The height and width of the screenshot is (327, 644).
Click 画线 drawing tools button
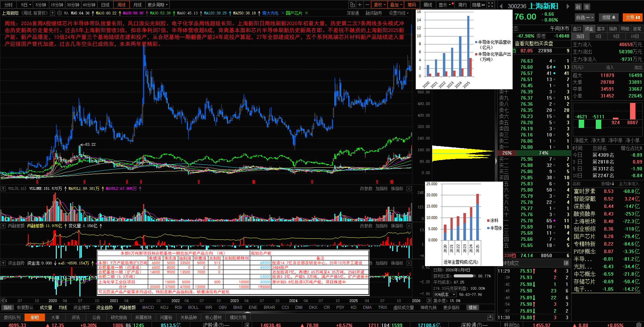tap(428, 5)
